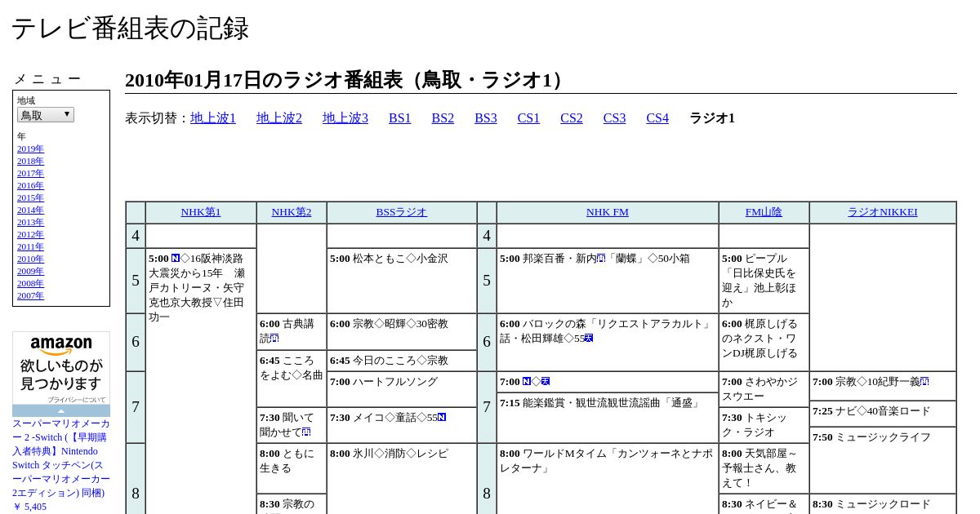Select the 8:30 ミュージックロード program
Viewport: 980px width, 514px height.
point(882,504)
